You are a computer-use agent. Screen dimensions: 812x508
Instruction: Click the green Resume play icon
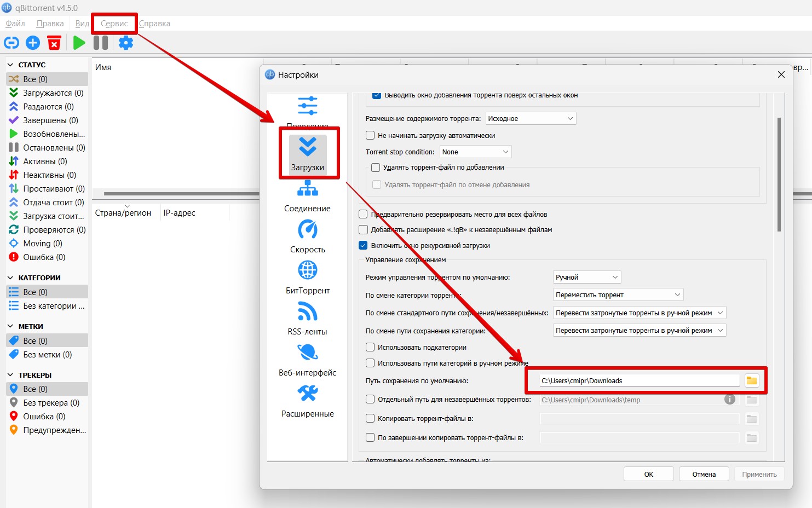(79, 43)
